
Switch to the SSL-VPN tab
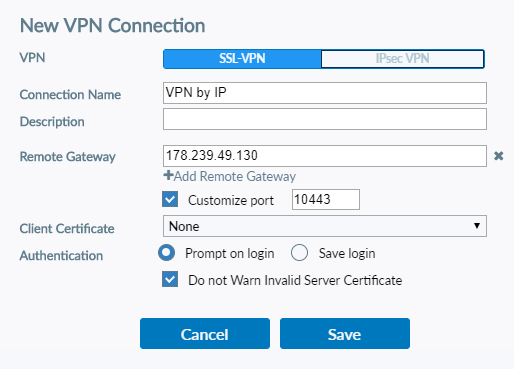click(x=242, y=59)
